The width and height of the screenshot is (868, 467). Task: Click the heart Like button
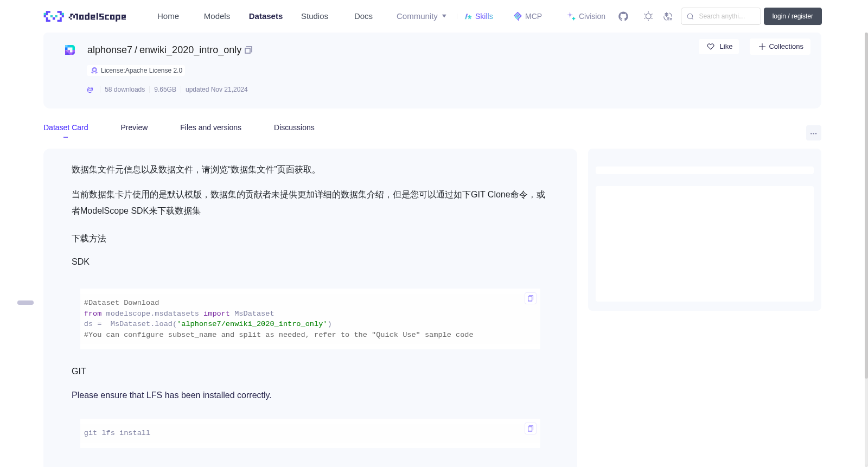click(x=719, y=47)
